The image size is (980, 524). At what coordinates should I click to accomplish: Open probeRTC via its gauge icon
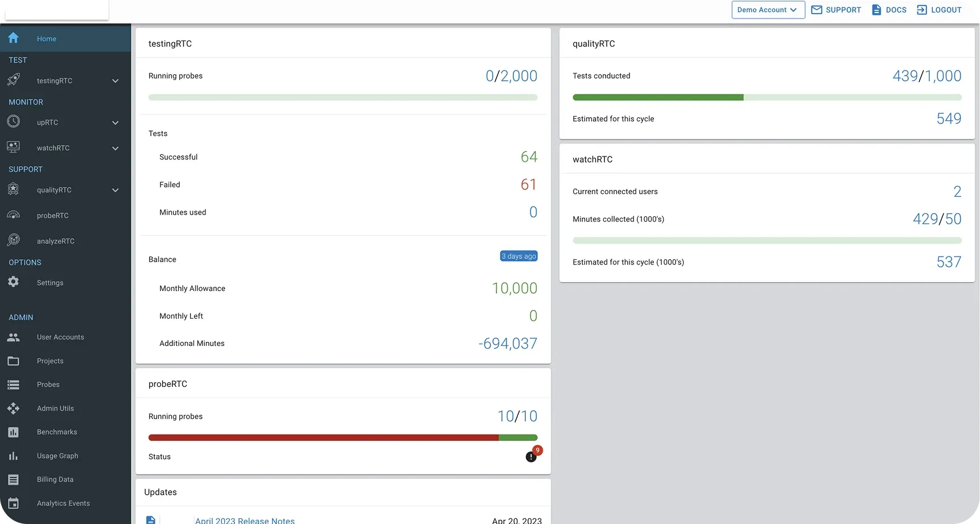pyautogui.click(x=14, y=215)
